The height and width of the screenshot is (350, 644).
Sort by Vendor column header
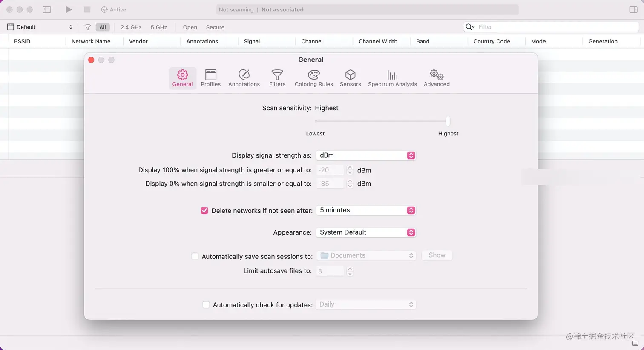pyautogui.click(x=138, y=41)
